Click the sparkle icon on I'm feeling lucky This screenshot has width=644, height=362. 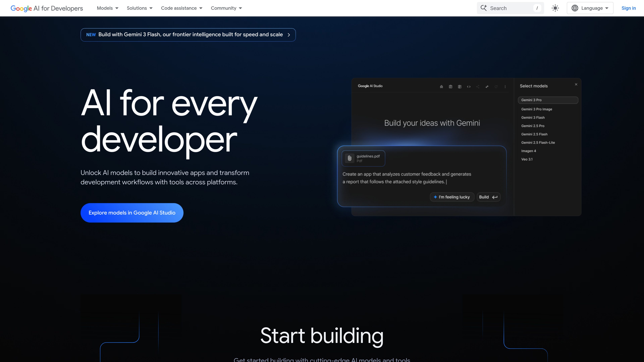pos(435,197)
